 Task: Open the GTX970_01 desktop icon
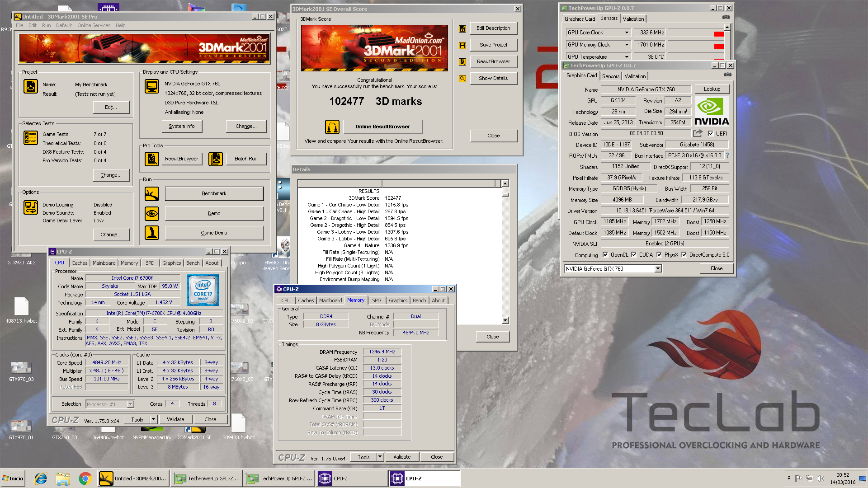click(x=21, y=429)
